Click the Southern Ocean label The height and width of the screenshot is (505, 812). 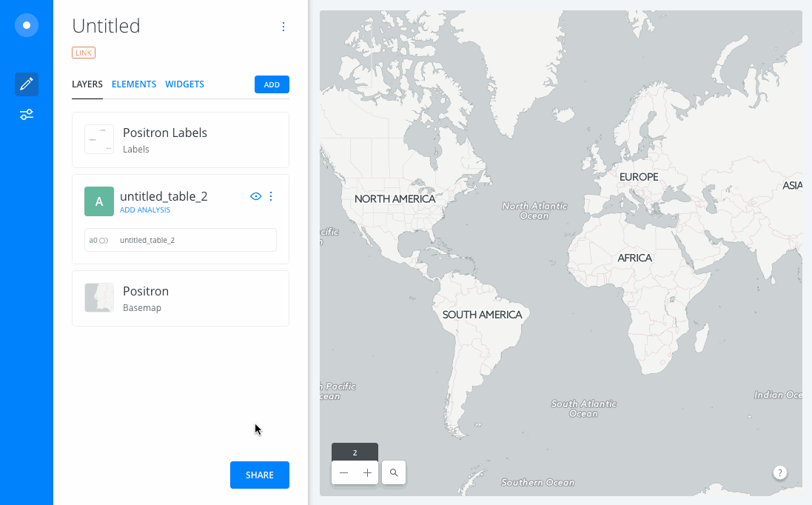pos(537,483)
